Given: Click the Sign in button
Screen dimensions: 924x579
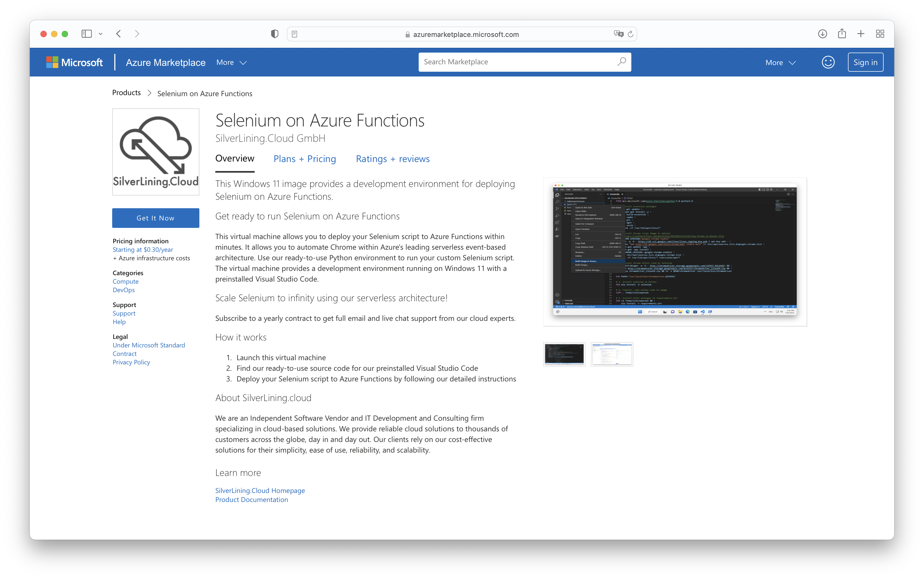Looking at the screenshot, I should (x=865, y=62).
